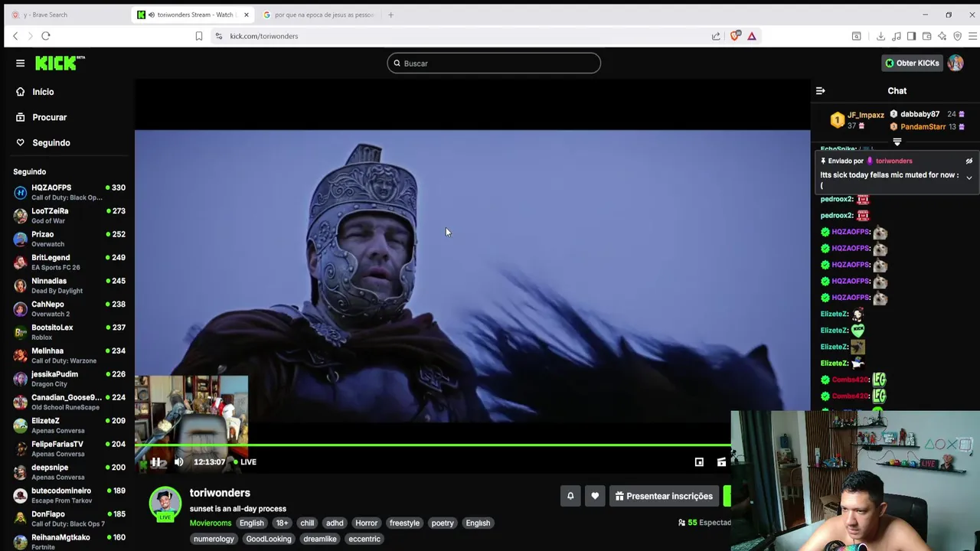Viewport: 980px width, 551px height.
Task: Select the chill tag
Action: point(307,523)
